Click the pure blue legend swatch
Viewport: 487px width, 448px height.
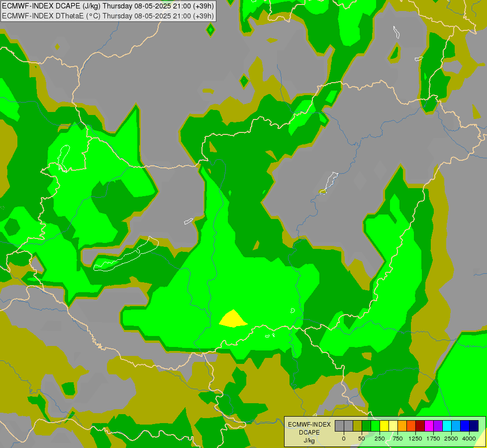tap(465, 426)
